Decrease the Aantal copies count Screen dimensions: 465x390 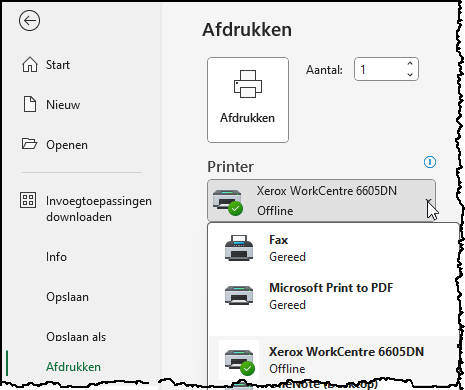pos(410,75)
